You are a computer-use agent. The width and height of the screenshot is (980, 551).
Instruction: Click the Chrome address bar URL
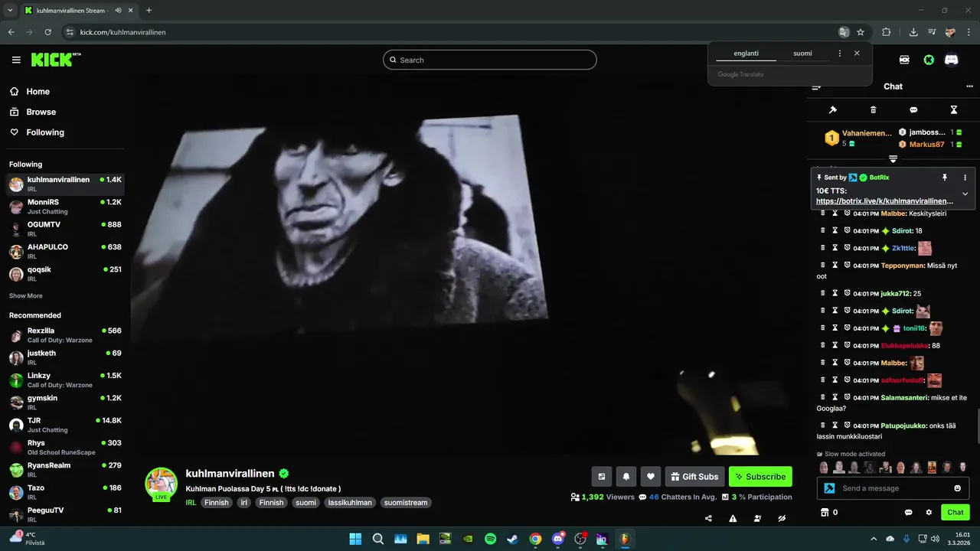click(x=122, y=32)
